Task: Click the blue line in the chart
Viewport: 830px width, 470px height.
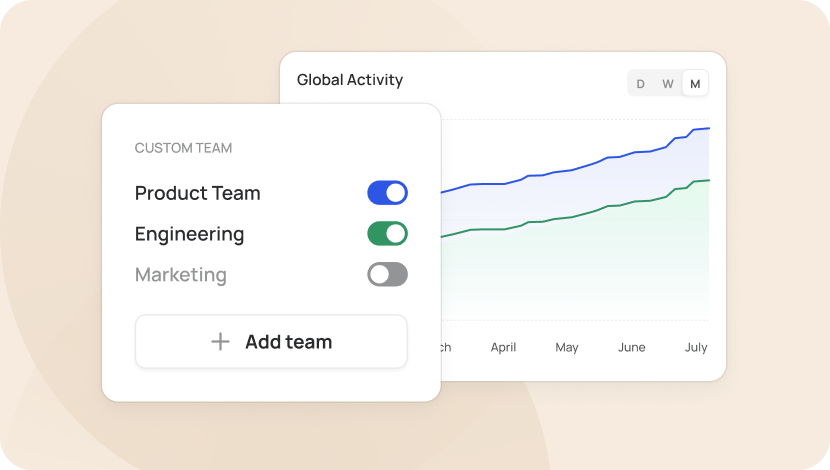Action: 574,169
